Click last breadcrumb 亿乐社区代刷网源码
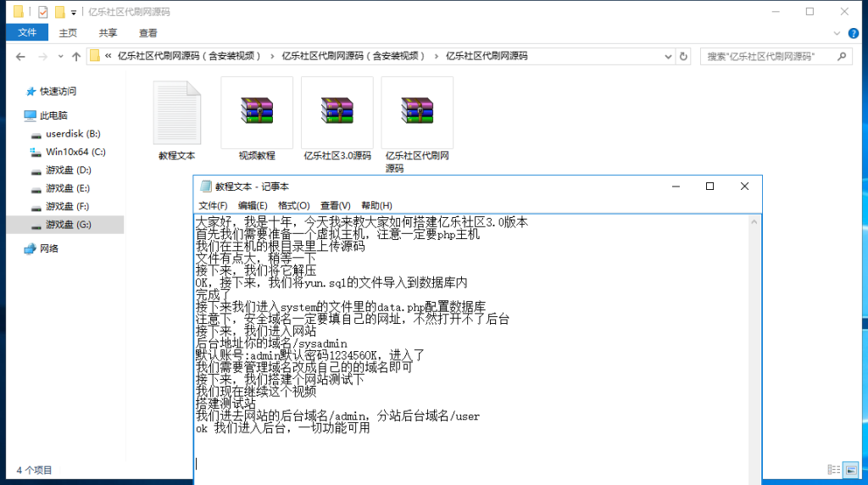 tap(487, 56)
